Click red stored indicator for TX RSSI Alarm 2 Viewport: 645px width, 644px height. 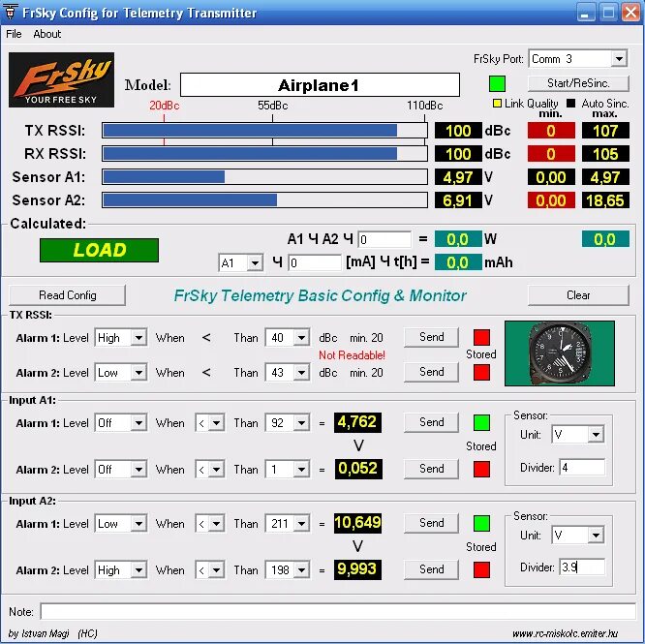(x=481, y=373)
